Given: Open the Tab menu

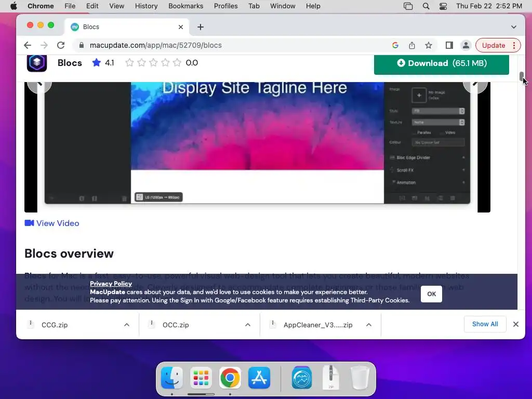Looking at the screenshot, I should (x=254, y=6).
